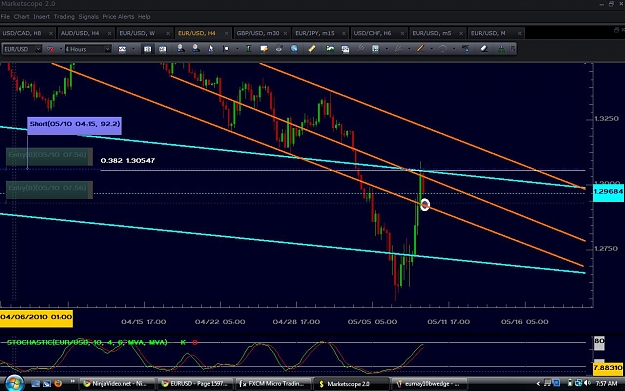The height and width of the screenshot is (391, 625).
Task: Click the eye shaped toolbar icon
Action: coord(279,49)
